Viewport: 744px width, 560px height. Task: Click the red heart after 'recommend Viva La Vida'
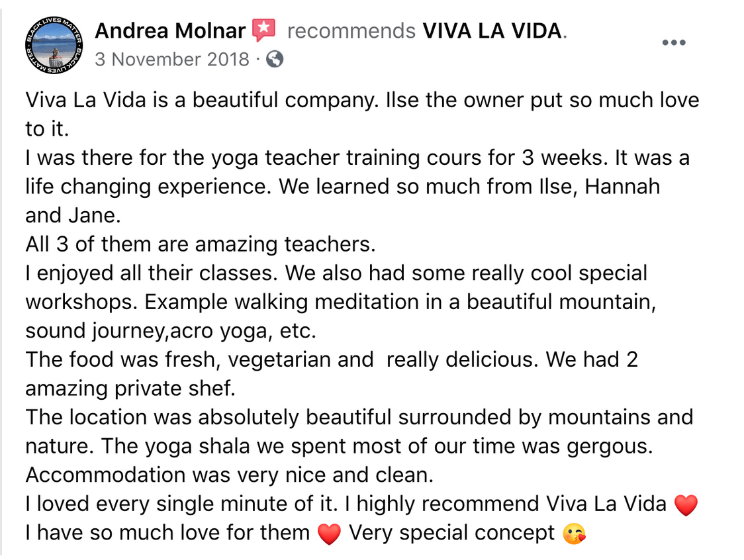pyautogui.click(x=686, y=505)
